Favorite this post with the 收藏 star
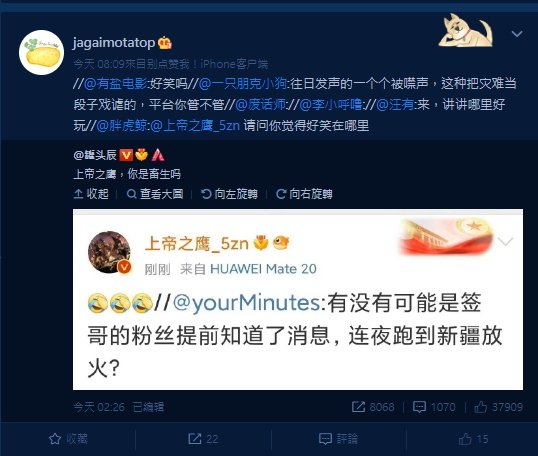This screenshot has height=456, width=538. pos(68,439)
